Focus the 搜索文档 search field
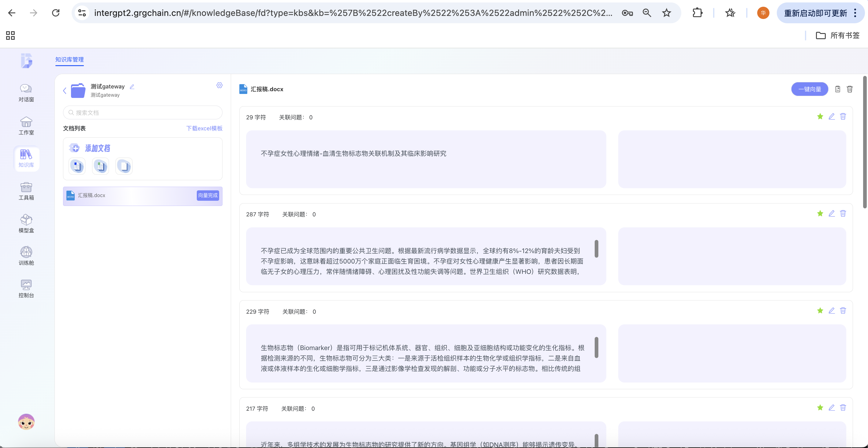Screen dimensions: 868x448 pos(143,113)
